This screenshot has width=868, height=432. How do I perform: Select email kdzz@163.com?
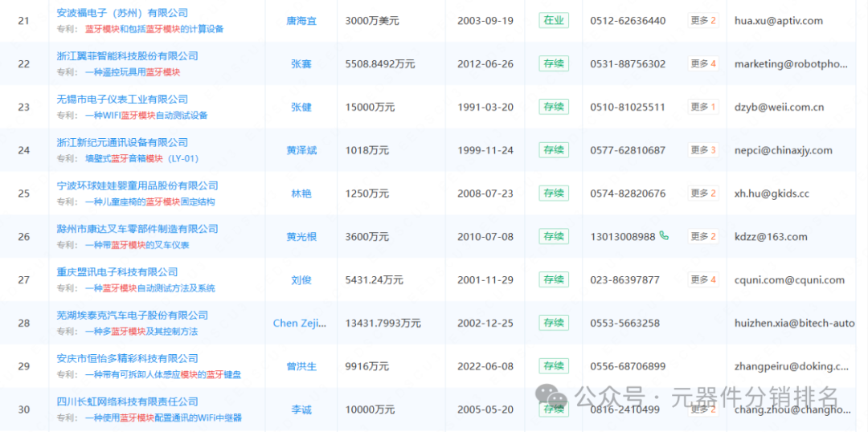(771, 236)
